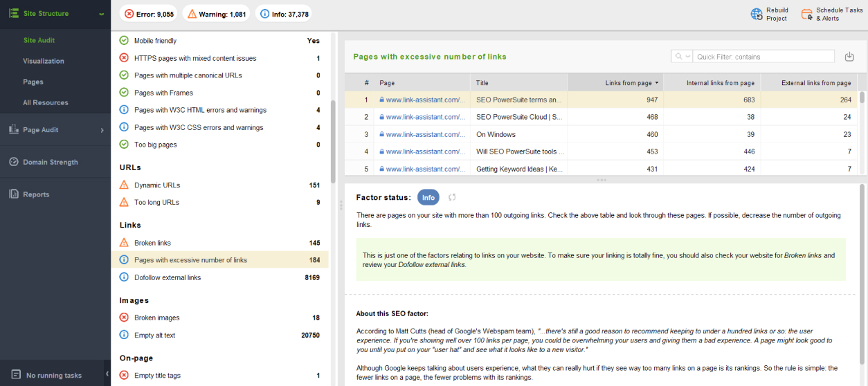This screenshot has height=386, width=868.
Task: Click the Error count indicator icon
Action: click(x=129, y=14)
